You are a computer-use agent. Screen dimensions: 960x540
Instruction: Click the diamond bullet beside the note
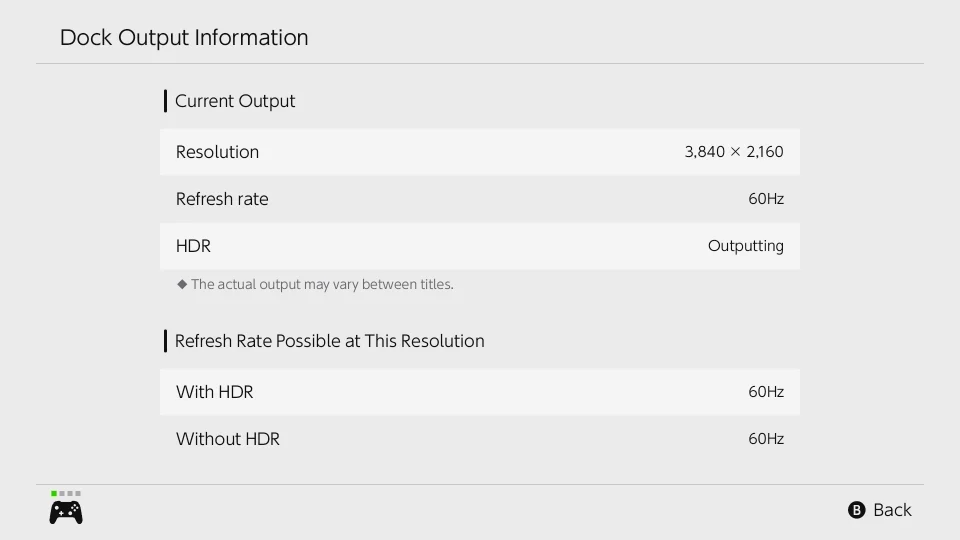pos(182,284)
